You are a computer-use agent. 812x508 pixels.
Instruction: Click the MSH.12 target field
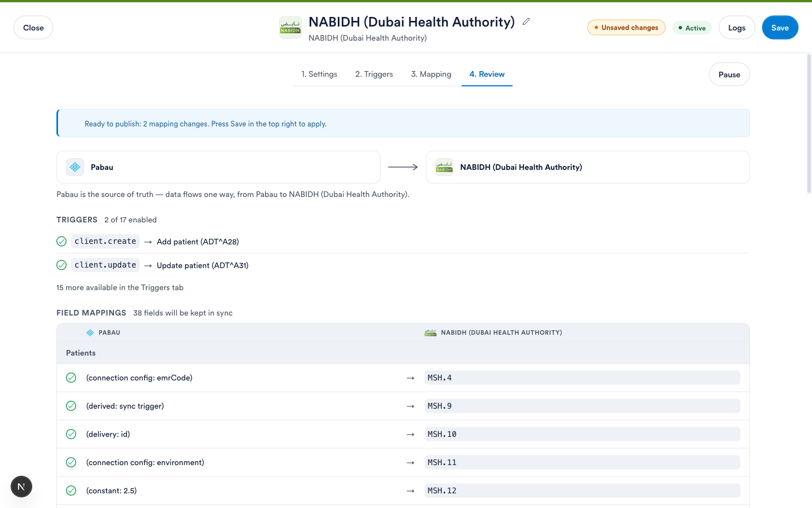[x=582, y=491]
